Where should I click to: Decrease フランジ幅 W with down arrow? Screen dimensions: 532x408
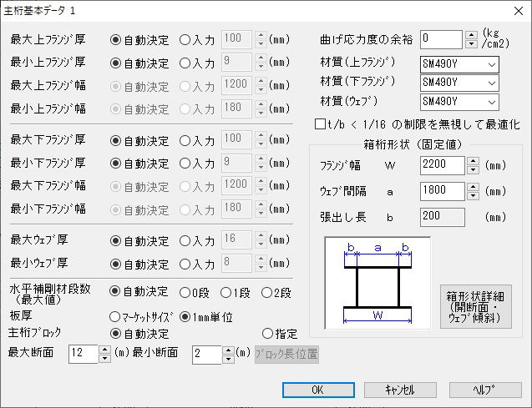(x=473, y=170)
